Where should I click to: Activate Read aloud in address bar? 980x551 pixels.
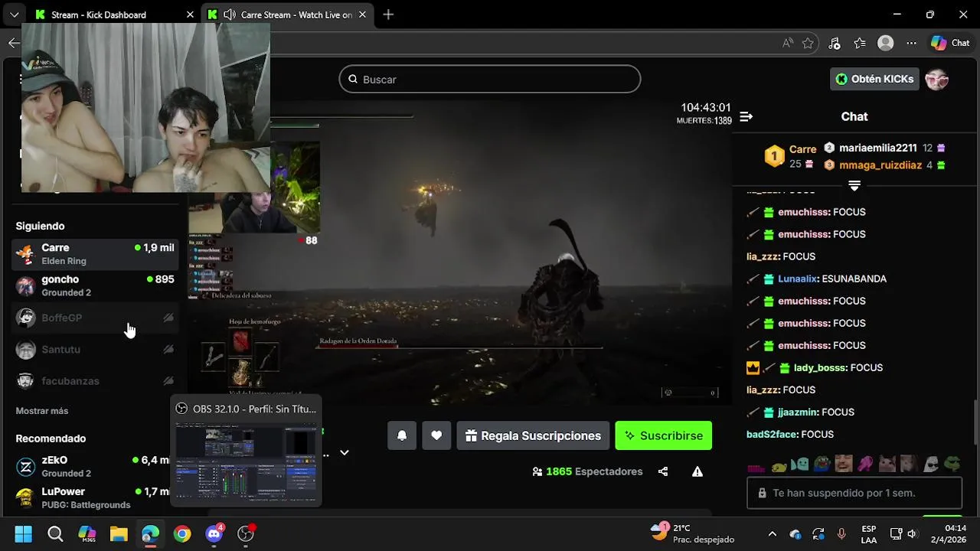click(x=787, y=43)
